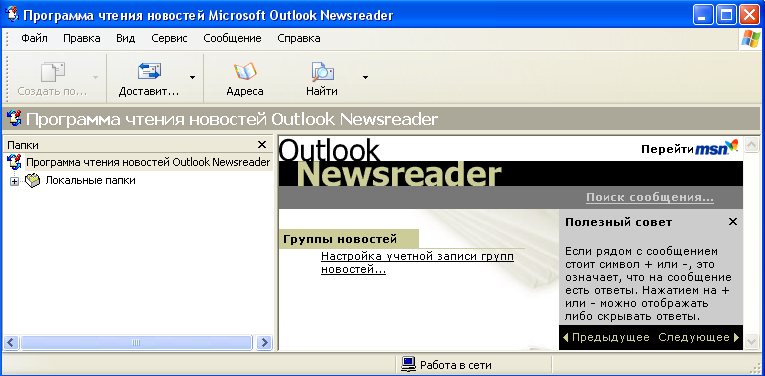This screenshot has width=765, height=376.
Task: Click content pane scroll down arrow
Action: pos(751,340)
